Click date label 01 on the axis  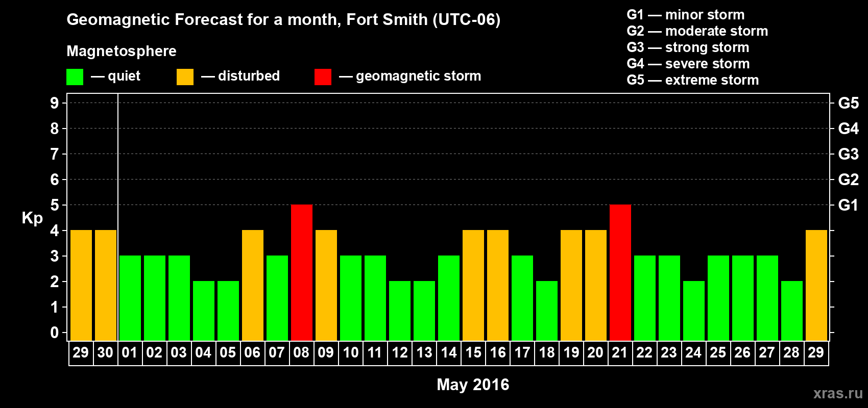coord(130,353)
